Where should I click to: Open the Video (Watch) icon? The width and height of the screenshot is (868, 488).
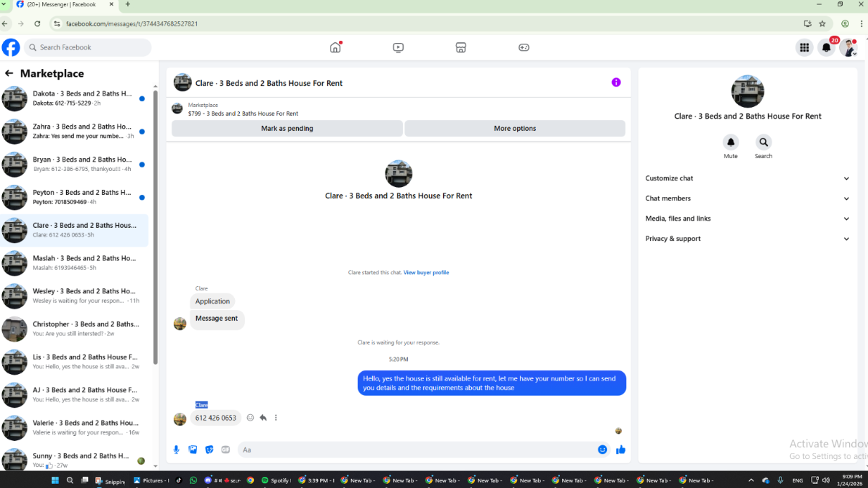coord(398,48)
